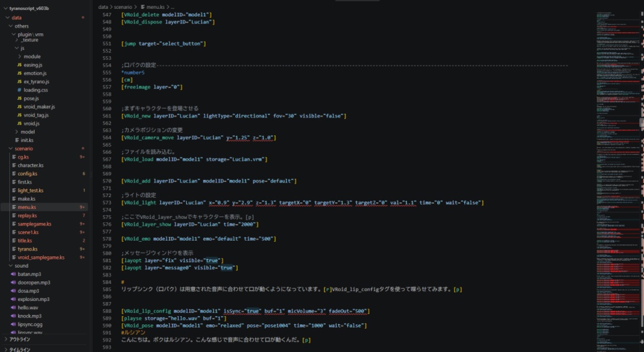The width and height of the screenshot is (644, 352).
Task: Click the audio icon of explosion.mp3
Action: point(13,299)
